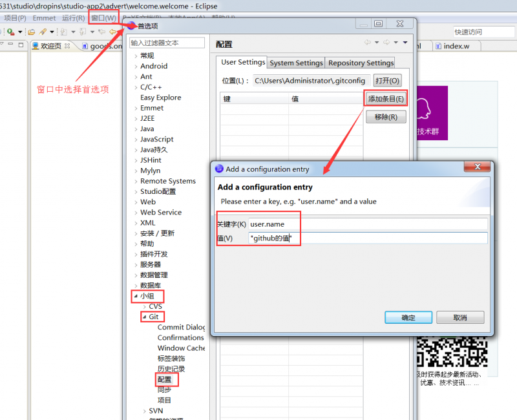Expand the 小组 tree node

[x=135, y=296]
